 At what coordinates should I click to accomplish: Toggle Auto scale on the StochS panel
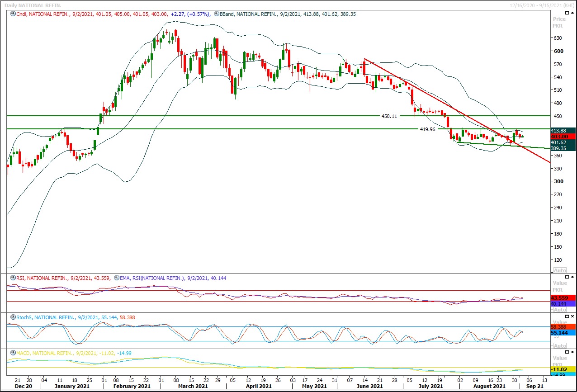pyautogui.click(x=559, y=345)
